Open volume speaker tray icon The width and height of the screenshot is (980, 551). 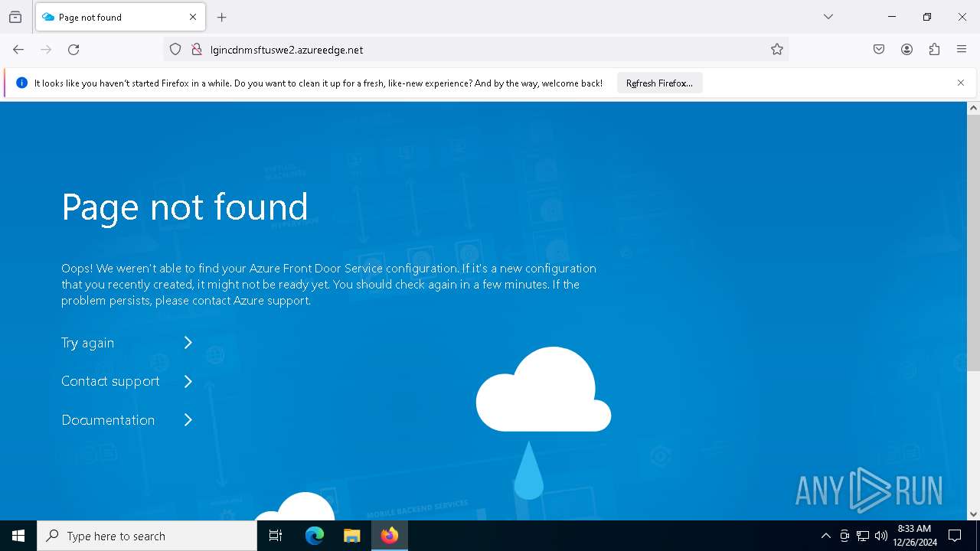pyautogui.click(x=881, y=536)
